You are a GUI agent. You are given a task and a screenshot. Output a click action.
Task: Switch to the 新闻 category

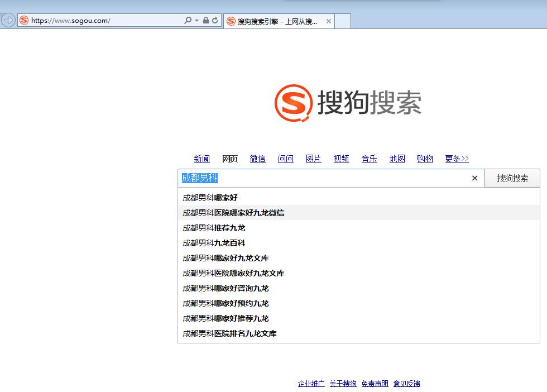point(202,159)
